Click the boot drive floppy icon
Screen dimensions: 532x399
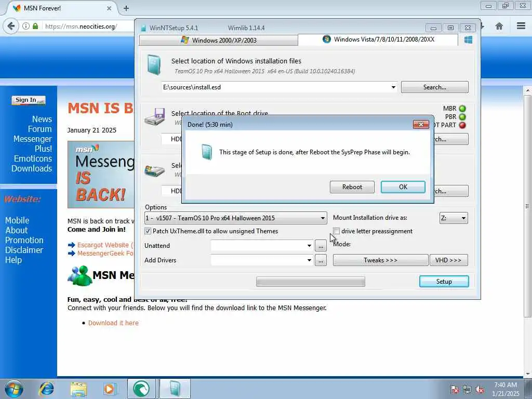tap(155, 117)
